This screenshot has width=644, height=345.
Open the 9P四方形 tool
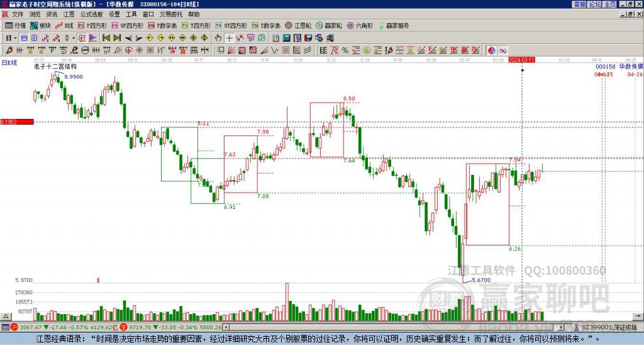click(127, 25)
